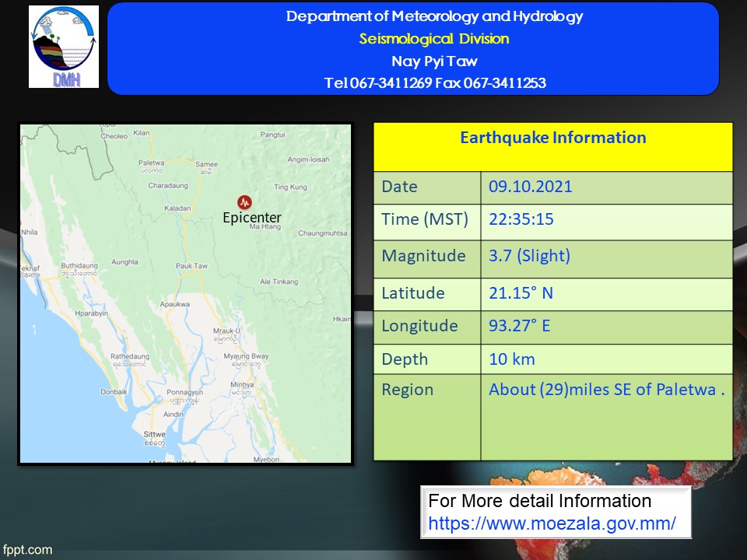Click the DMH logo image

[64, 47]
